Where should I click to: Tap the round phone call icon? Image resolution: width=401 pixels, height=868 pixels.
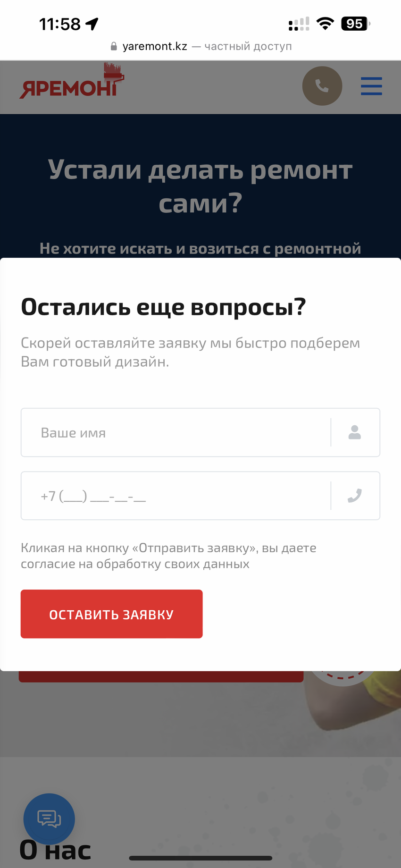[322, 86]
